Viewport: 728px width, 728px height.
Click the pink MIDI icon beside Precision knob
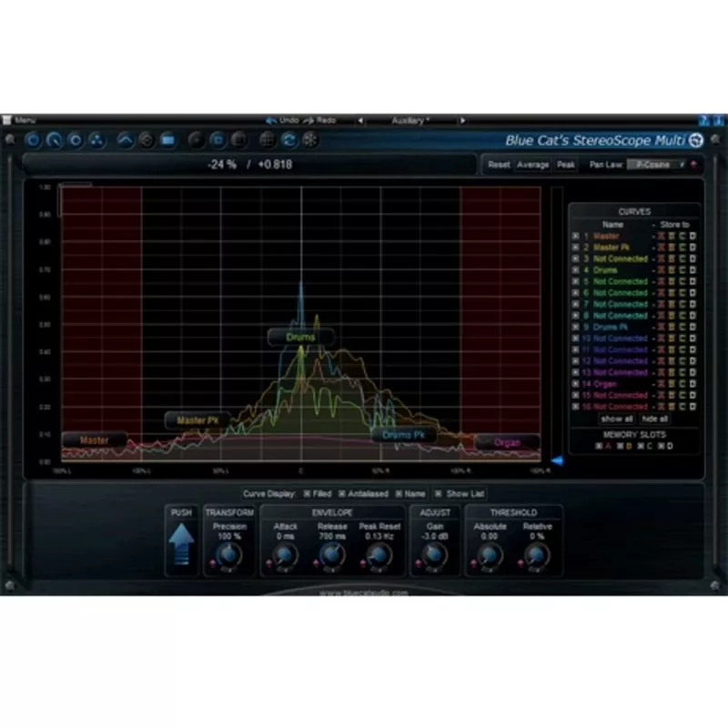tap(213, 563)
